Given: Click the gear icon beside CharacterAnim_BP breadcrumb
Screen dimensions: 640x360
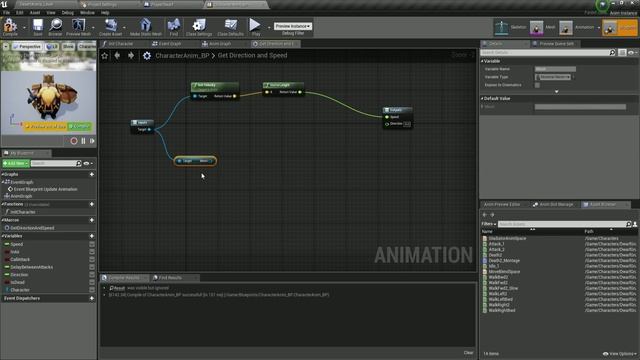Looking at the screenshot, I should [x=147, y=56].
